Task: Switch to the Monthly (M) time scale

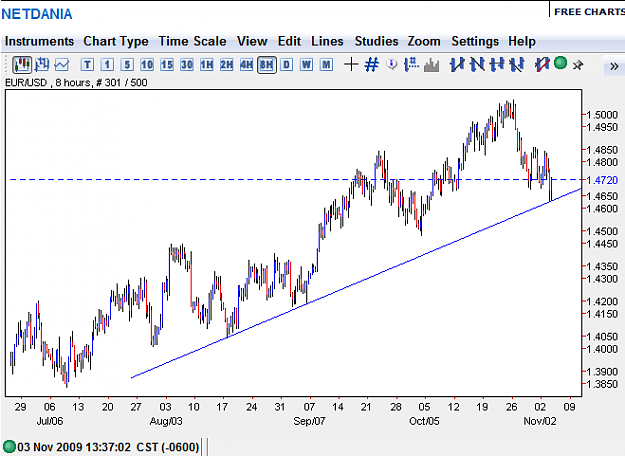Action: (x=326, y=65)
